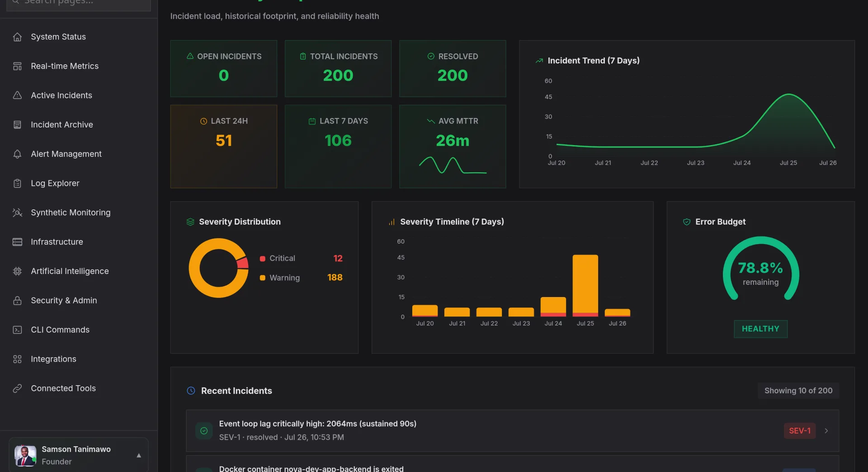Click the Critical red legend swatch

pos(262,259)
